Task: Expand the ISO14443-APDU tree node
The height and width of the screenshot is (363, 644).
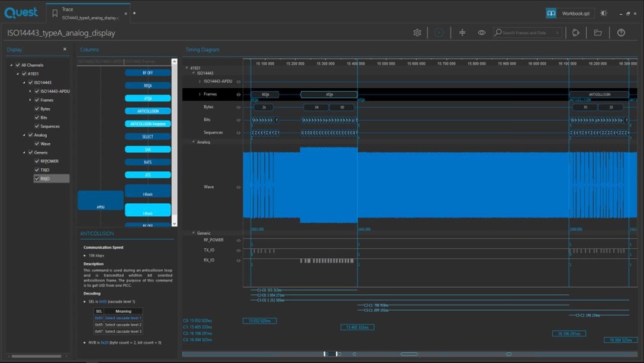Action: point(30,91)
